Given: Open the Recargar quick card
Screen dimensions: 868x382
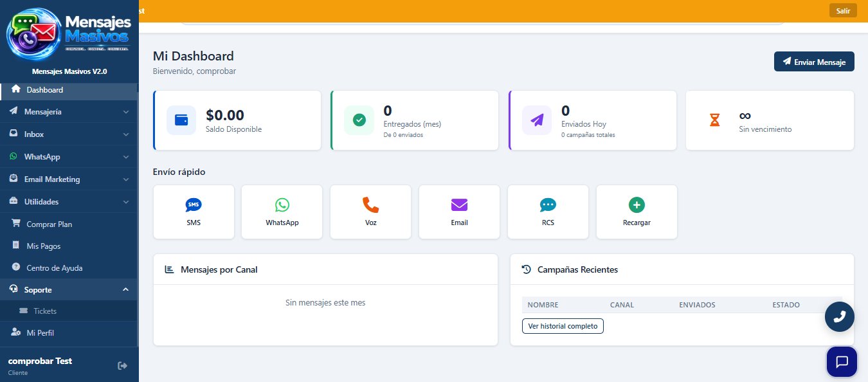Looking at the screenshot, I should tap(637, 212).
